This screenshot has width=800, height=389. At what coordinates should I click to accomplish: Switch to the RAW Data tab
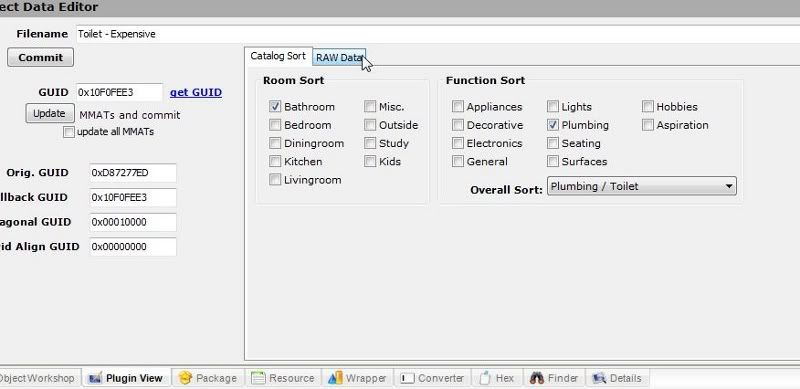click(x=338, y=57)
